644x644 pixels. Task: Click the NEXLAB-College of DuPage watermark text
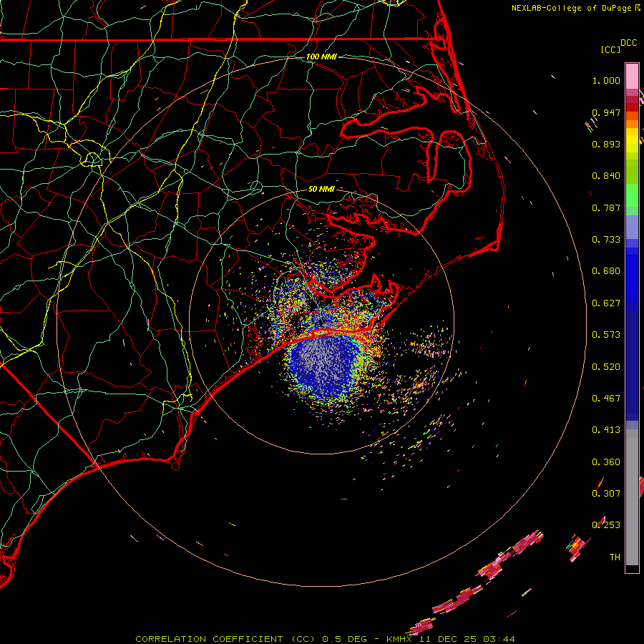click(576, 8)
